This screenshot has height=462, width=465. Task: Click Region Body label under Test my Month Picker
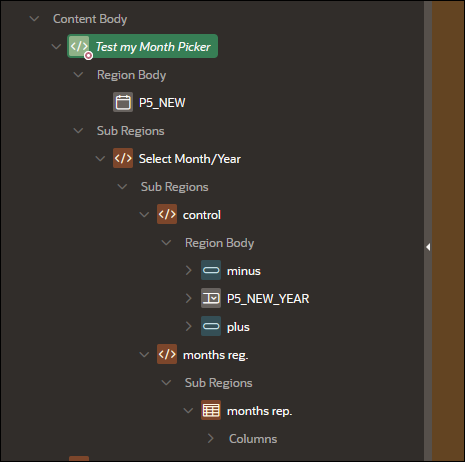[x=132, y=75]
